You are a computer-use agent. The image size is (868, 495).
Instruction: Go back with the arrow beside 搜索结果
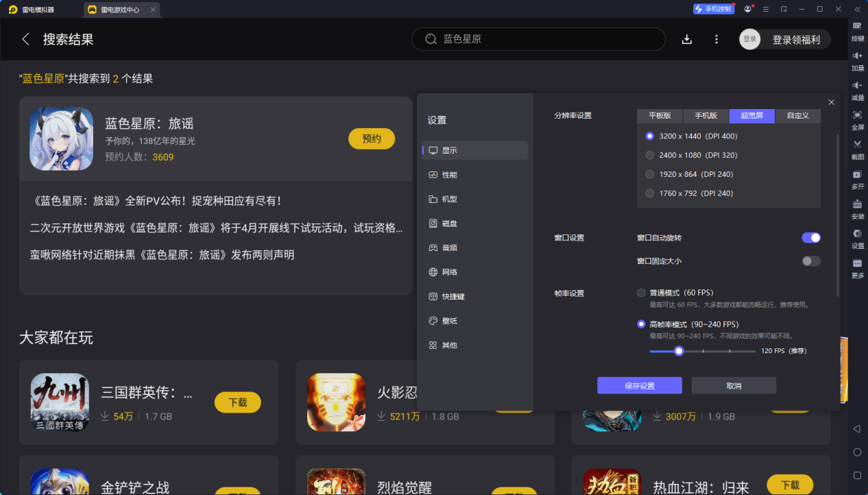[x=26, y=39]
